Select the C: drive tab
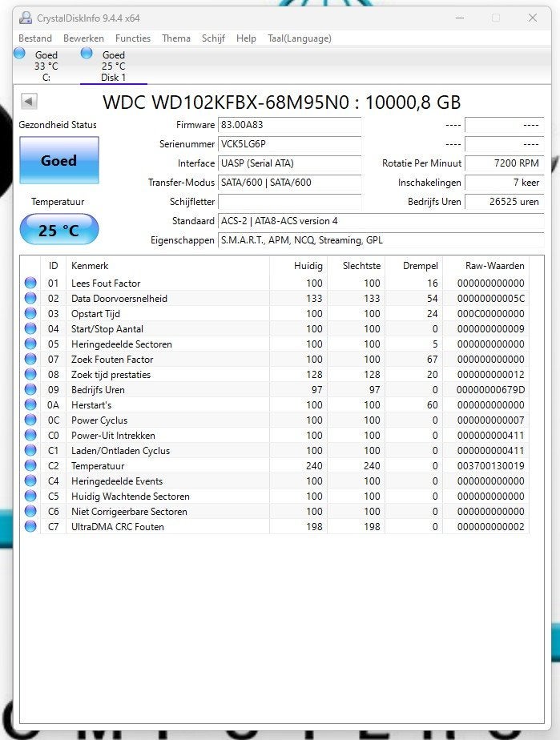The height and width of the screenshot is (740, 560). click(x=46, y=66)
